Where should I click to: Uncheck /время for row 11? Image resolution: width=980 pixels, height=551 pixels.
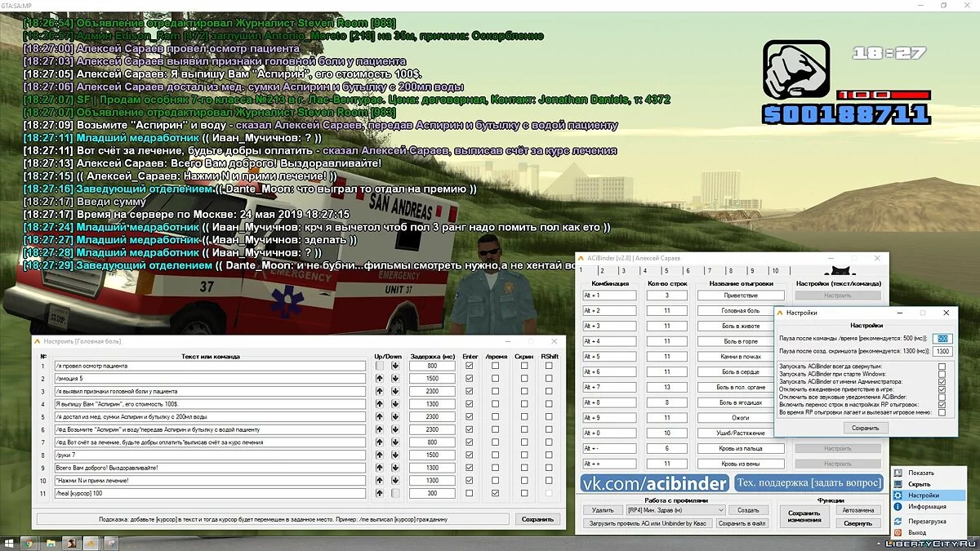pos(496,493)
